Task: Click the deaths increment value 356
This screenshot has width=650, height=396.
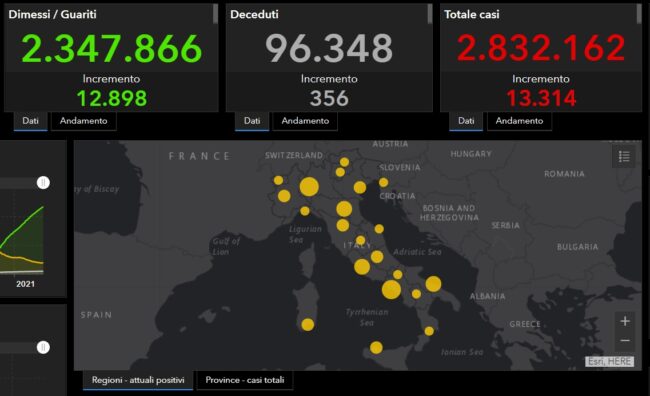Action: tap(329, 99)
